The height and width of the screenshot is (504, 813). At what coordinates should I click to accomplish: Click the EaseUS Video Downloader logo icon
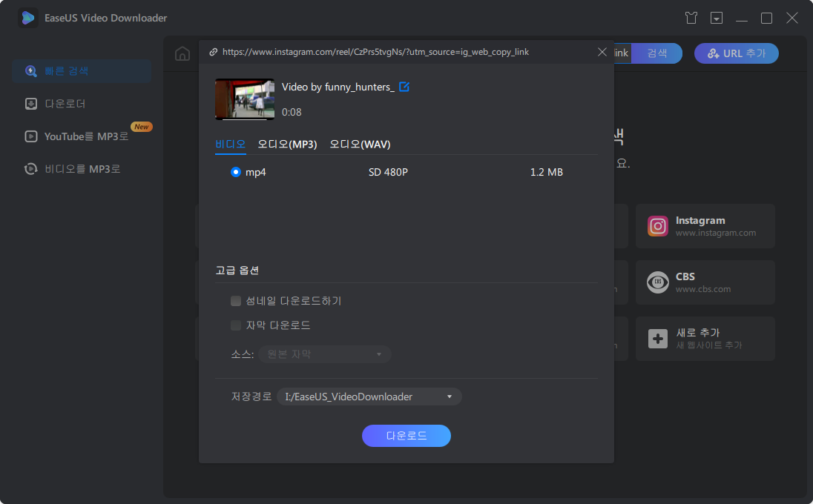coord(28,18)
